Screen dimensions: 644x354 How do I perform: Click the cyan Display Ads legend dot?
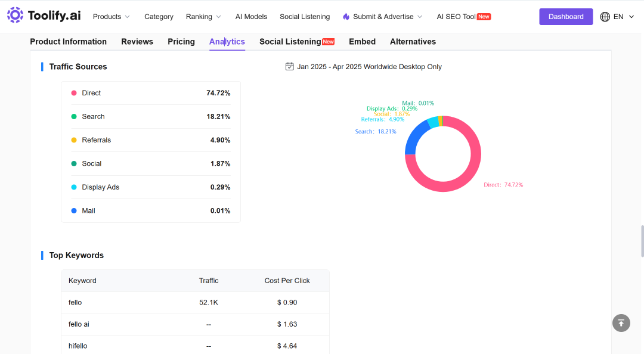pos(74,187)
